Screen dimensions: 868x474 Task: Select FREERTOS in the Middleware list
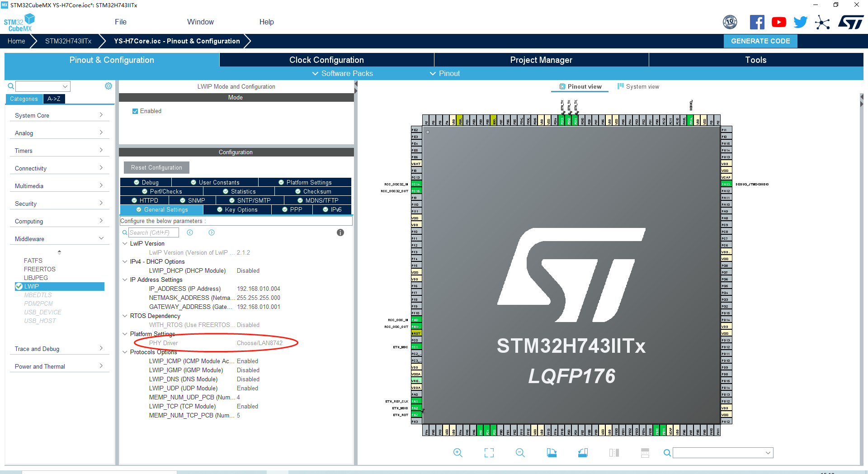pos(40,269)
